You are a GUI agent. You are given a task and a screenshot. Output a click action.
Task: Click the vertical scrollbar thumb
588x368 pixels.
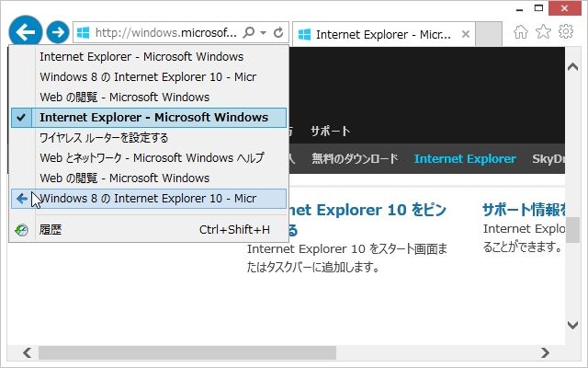tap(572, 230)
